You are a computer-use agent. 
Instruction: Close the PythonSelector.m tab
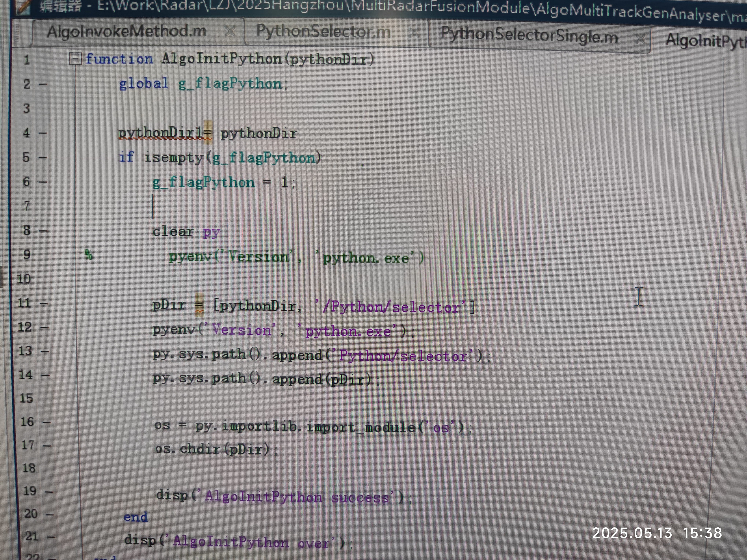(414, 33)
